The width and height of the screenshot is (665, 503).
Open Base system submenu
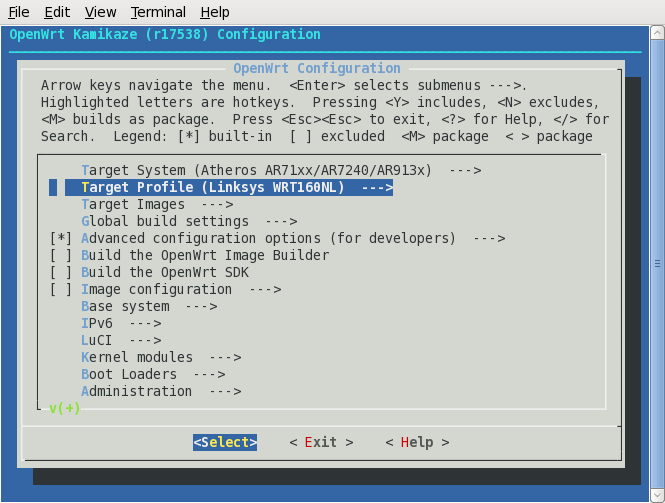click(149, 306)
